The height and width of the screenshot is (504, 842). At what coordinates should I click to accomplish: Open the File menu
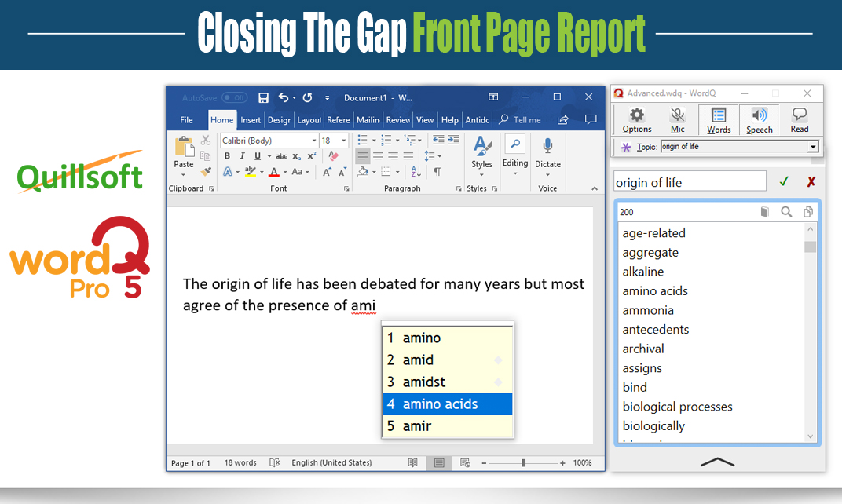pyautogui.click(x=186, y=120)
